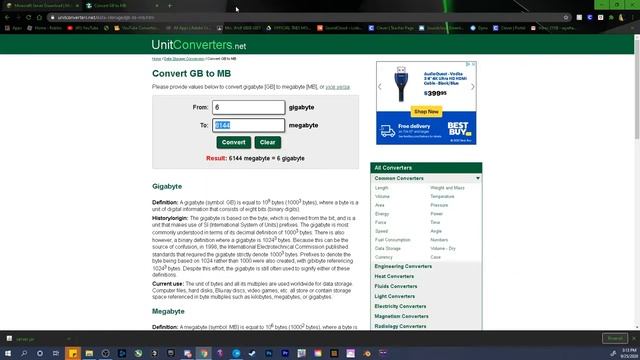The width and height of the screenshot is (640, 360).
Task: Open File Explorer from the taskbar
Action: (x=89, y=353)
